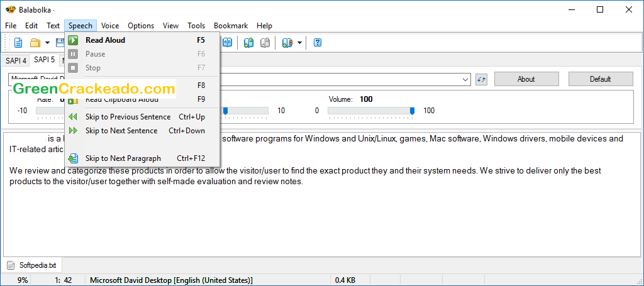
Task: Click the refresh icon beside the voice list
Action: (482, 79)
